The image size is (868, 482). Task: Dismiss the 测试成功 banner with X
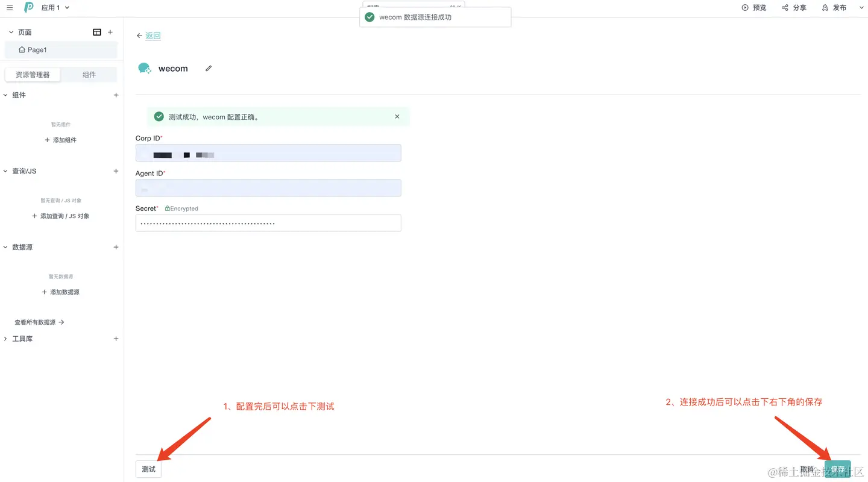(x=397, y=116)
